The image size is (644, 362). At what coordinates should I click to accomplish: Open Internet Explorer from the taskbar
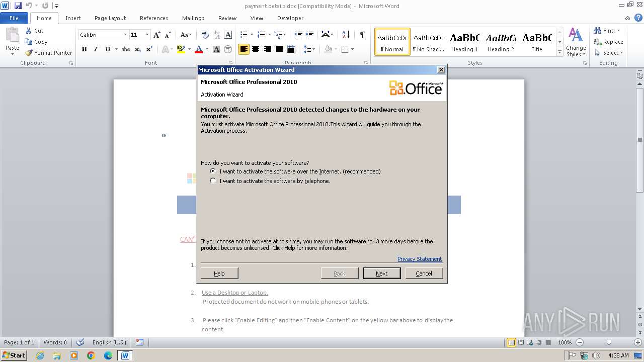tap(40, 355)
